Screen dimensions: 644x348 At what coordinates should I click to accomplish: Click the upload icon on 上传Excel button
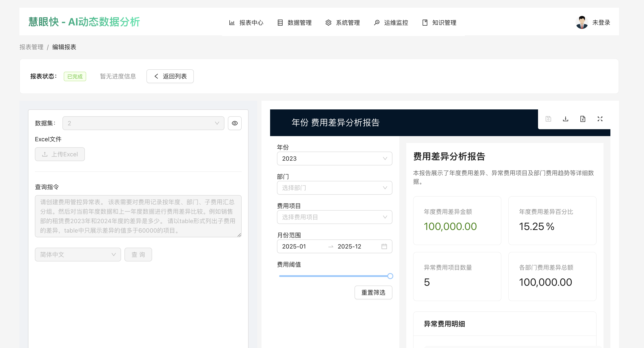45,154
